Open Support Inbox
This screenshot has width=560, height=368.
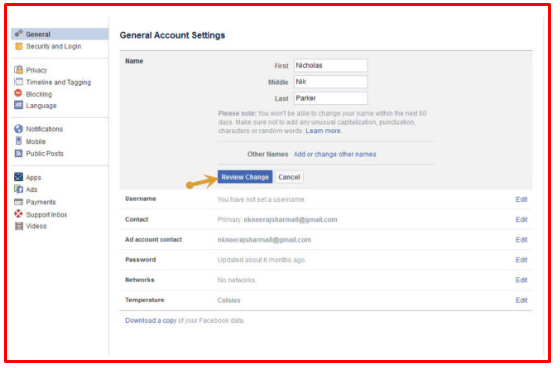[46, 214]
